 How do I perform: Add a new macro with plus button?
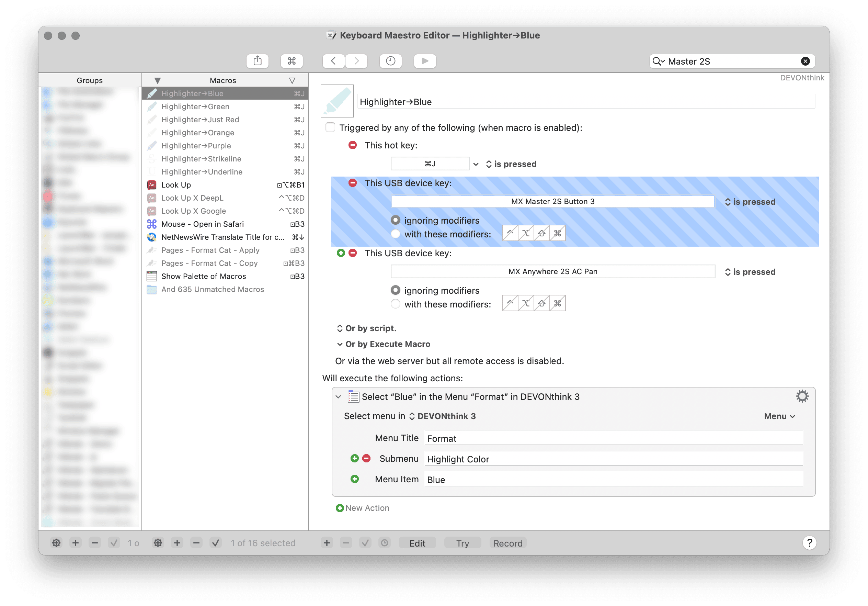pyautogui.click(x=177, y=543)
